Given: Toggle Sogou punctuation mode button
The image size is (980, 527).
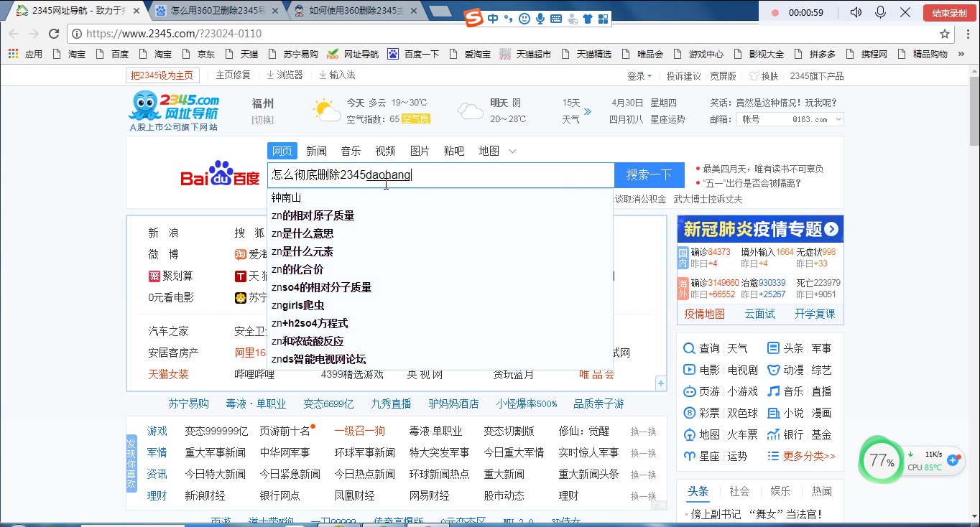Looking at the screenshot, I should point(508,19).
